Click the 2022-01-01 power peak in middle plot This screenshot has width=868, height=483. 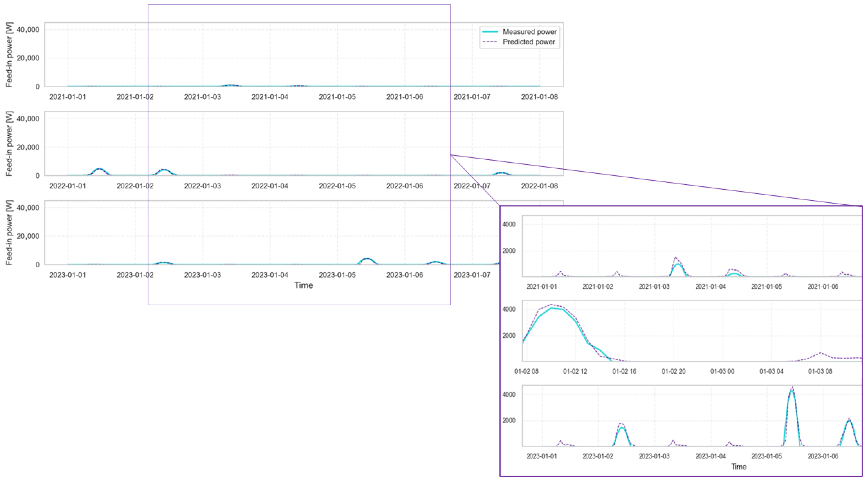(x=99, y=169)
